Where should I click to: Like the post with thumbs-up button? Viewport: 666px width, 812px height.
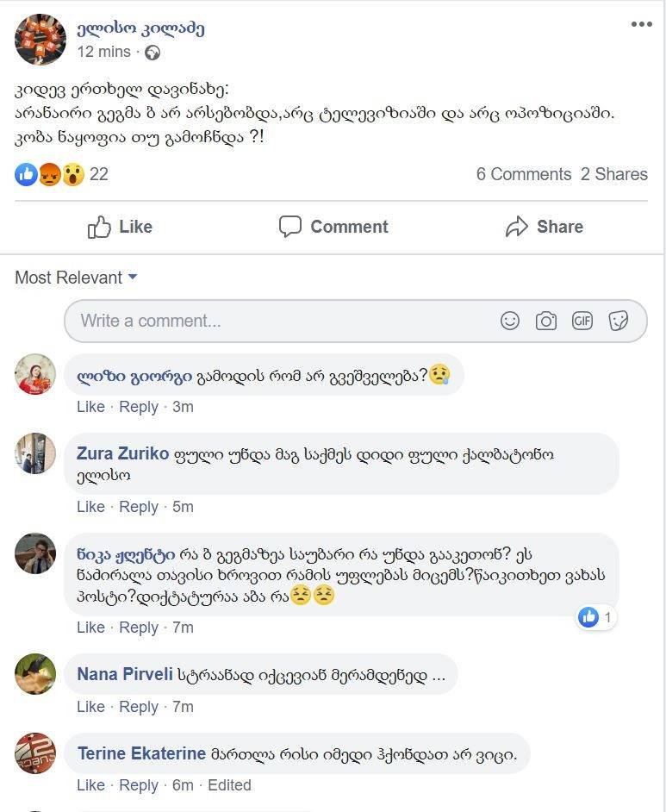pyautogui.click(x=121, y=227)
